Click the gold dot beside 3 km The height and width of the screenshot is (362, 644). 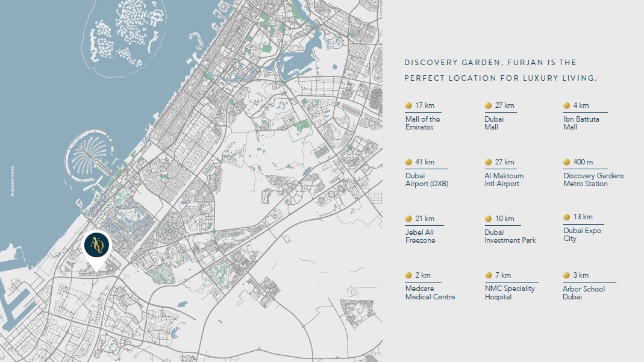pos(567,275)
